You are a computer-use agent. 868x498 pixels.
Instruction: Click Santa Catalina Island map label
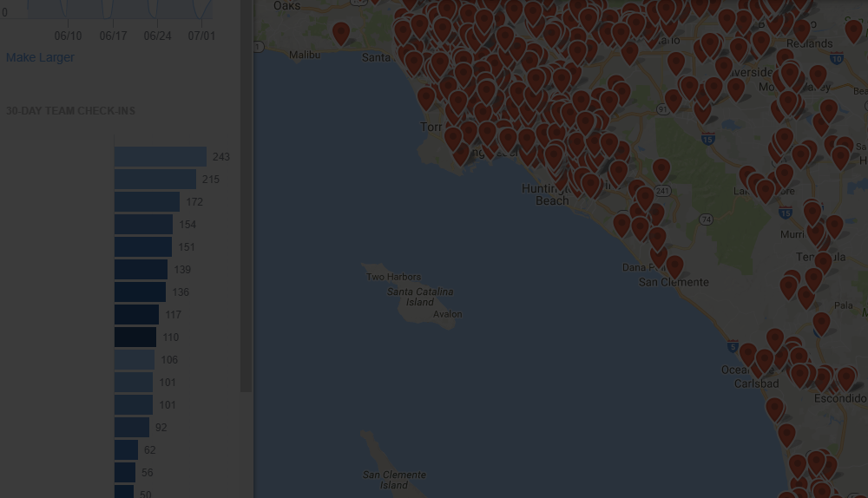pyautogui.click(x=419, y=297)
